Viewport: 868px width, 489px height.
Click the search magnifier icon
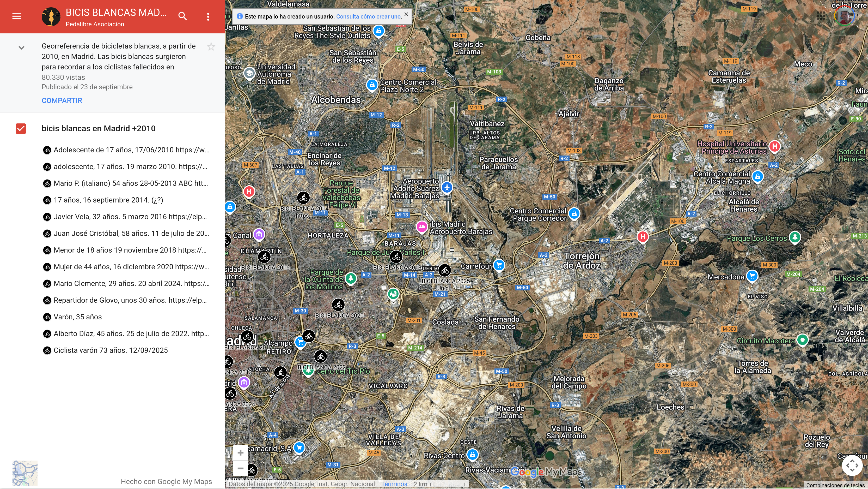click(182, 16)
